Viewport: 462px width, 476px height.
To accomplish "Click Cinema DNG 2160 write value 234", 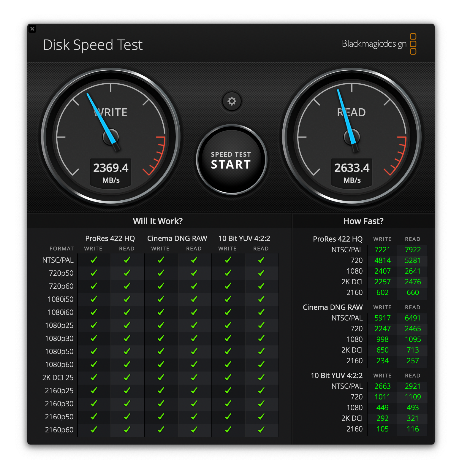I will click(382, 361).
